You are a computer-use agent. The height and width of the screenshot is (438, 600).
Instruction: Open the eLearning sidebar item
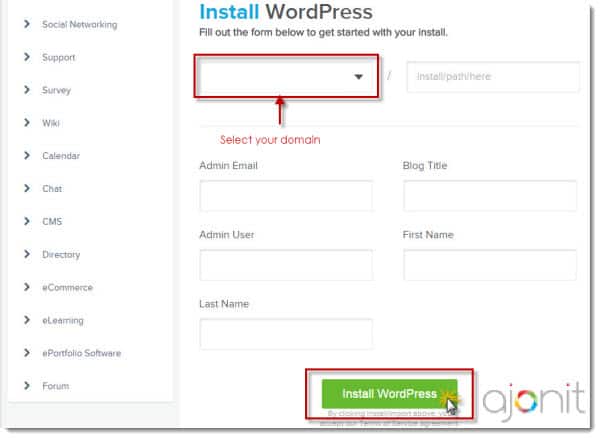point(63,321)
